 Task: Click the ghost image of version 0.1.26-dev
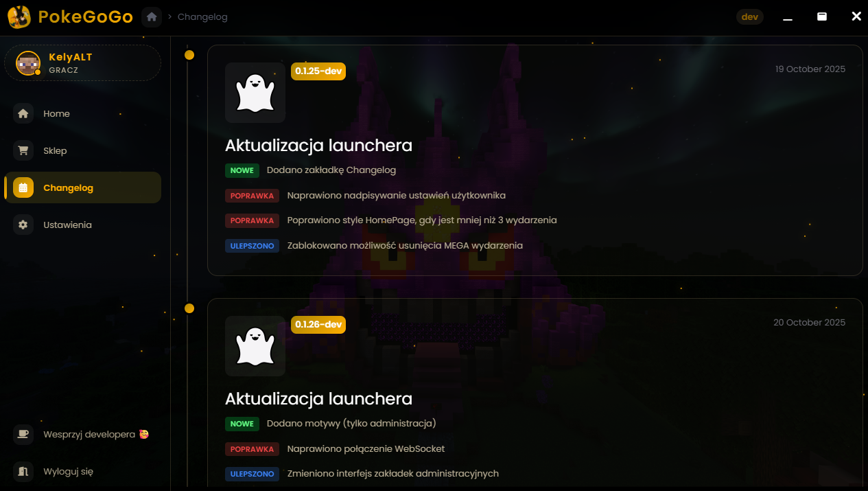[x=255, y=346]
